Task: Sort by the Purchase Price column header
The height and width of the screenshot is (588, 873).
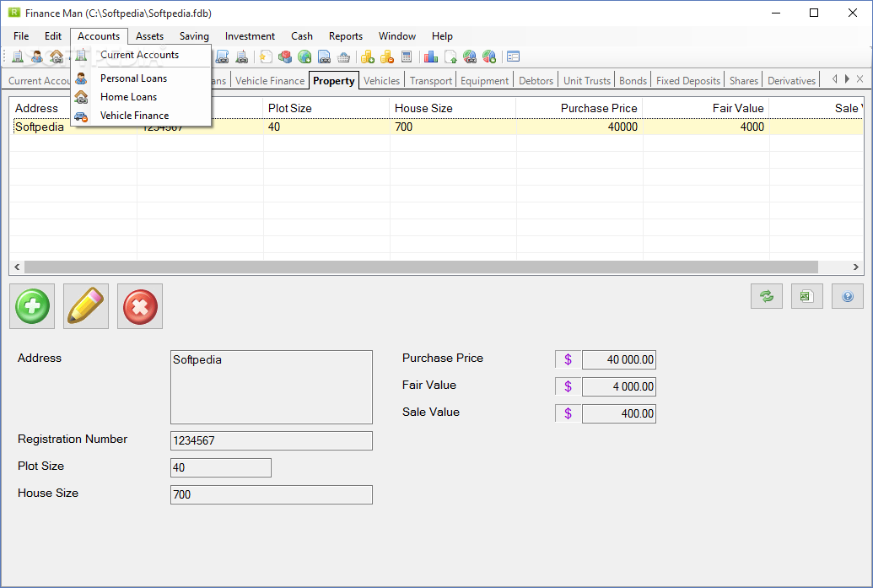Action: [x=579, y=108]
